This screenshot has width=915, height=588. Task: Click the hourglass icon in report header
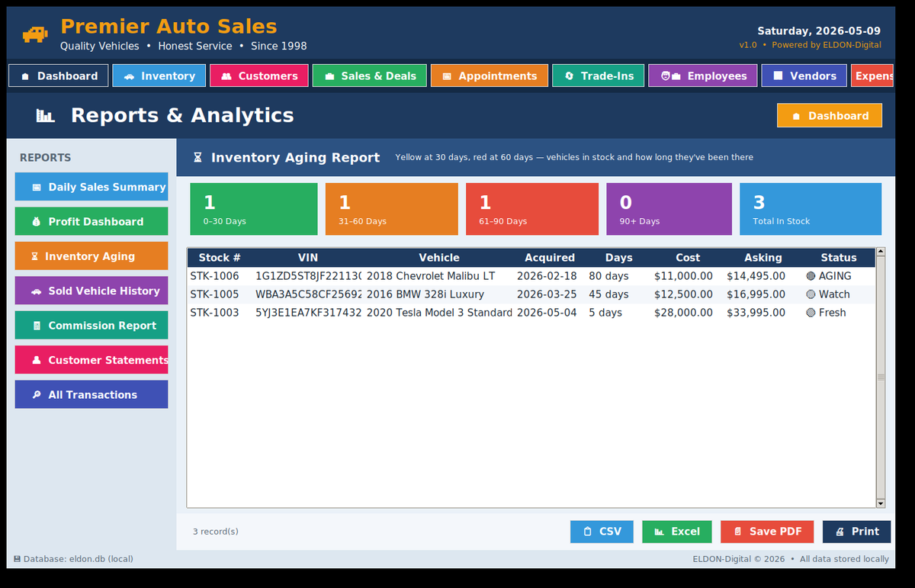[197, 158]
